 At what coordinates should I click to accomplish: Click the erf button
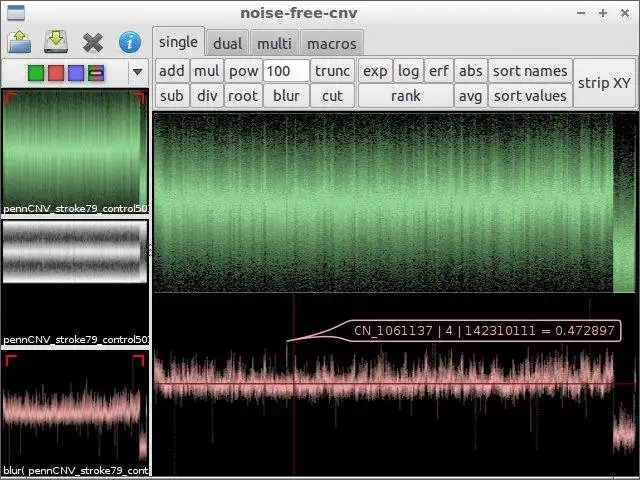[439, 71]
